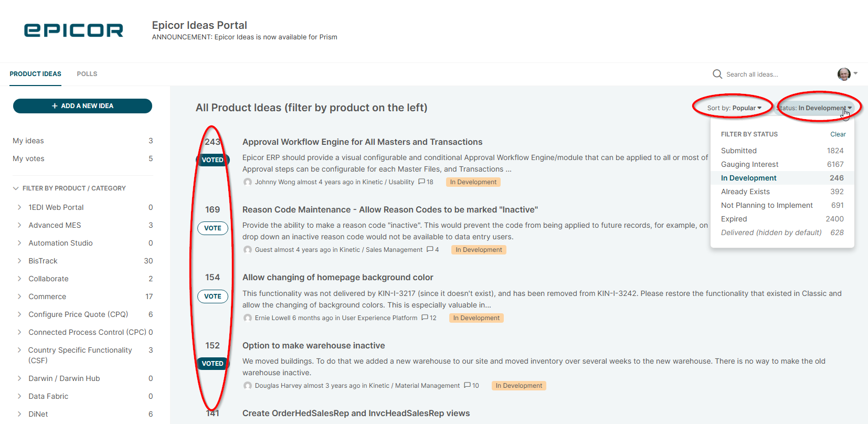Screen dimensions: 868x424
Task: Open Reason Code Maintenance idea title
Action: [390, 210]
